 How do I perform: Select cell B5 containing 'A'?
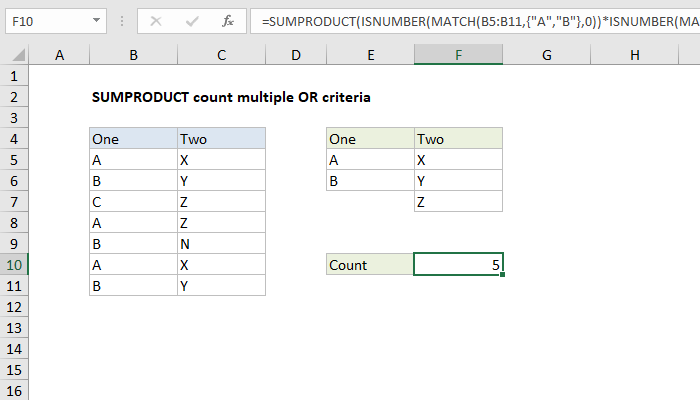[133, 160]
